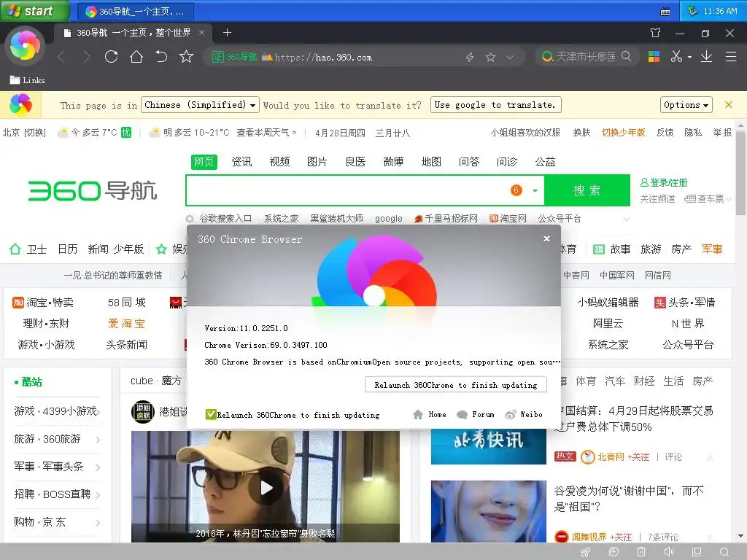Expand the screenshot tool dropdown arrow
The image size is (747, 560).
pyautogui.click(x=689, y=57)
